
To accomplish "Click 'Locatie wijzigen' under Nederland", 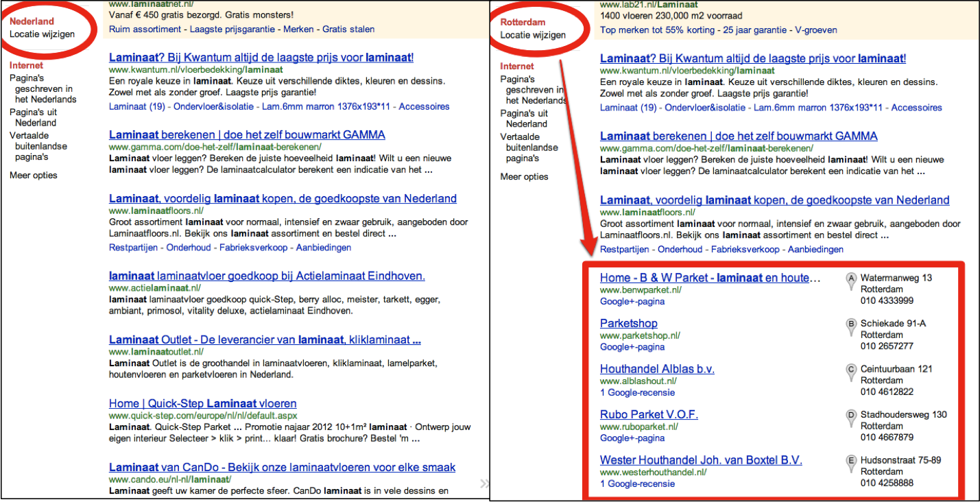I will [x=42, y=34].
